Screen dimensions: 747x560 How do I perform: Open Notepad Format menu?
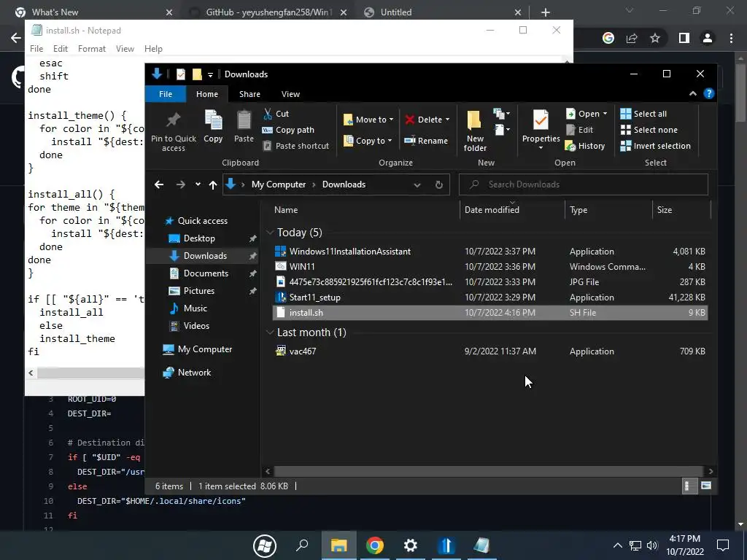pyautogui.click(x=91, y=49)
